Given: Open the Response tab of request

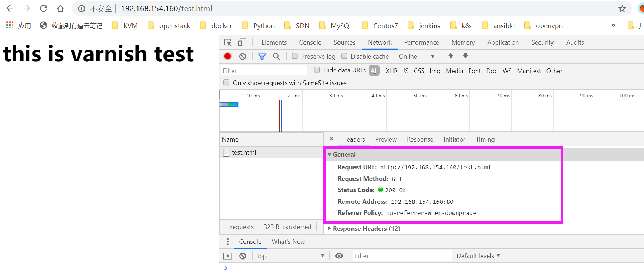Looking at the screenshot, I should (x=420, y=139).
